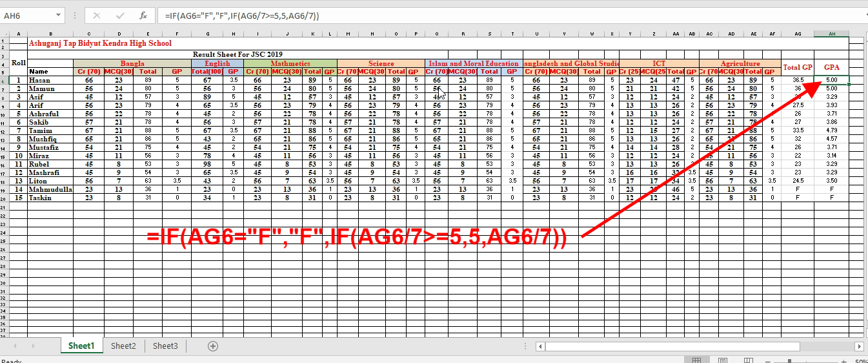Click the 'Roll' header cell
868x363 pixels.
tap(19, 63)
